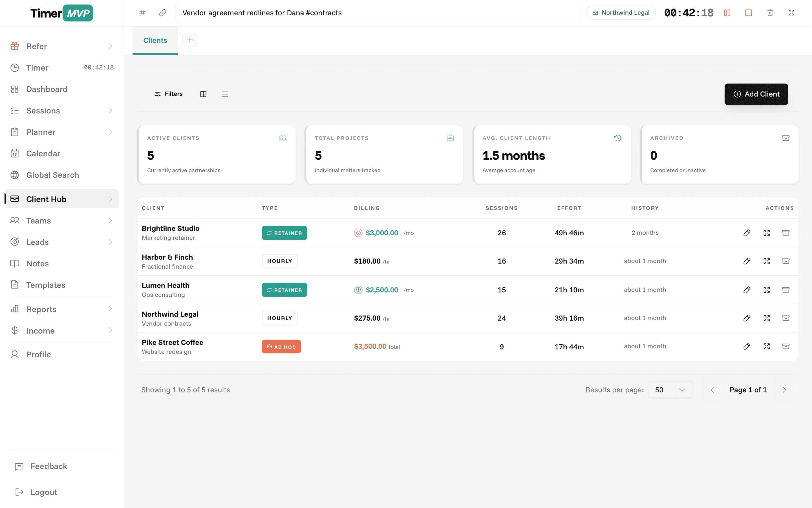Switch to list view
This screenshot has width=812, height=508.
coord(225,94)
